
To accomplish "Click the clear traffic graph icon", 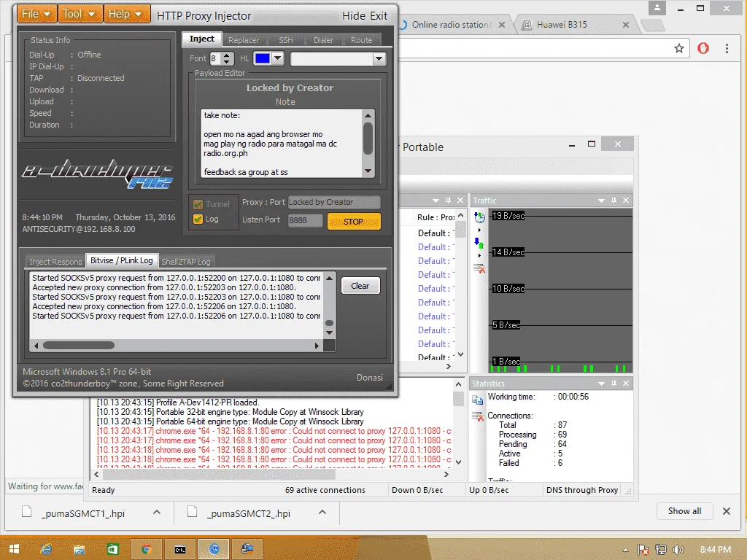I will tap(479, 268).
